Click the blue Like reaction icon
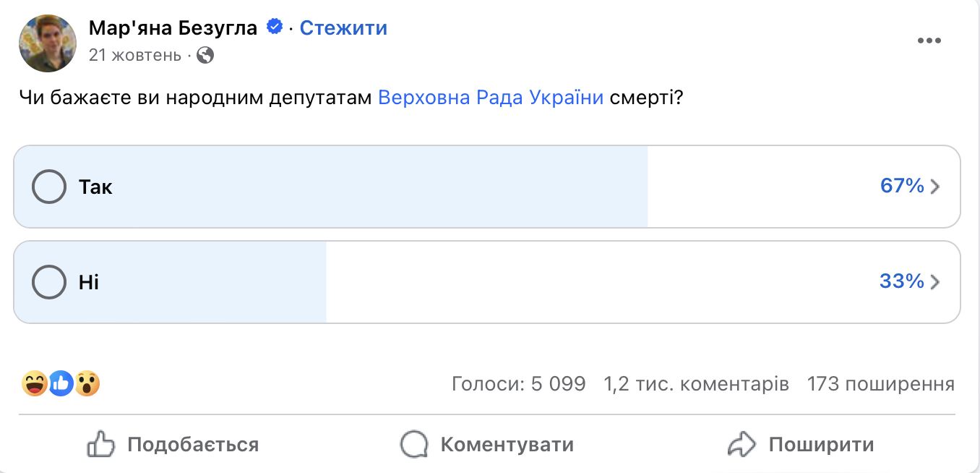 tap(61, 383)
